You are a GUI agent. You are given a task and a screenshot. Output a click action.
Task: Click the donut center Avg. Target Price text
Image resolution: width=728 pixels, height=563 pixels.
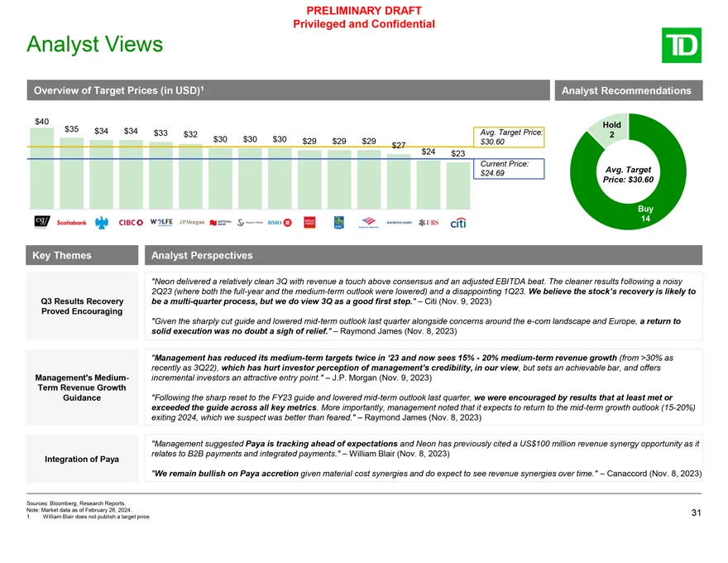[x=628, y=175]
